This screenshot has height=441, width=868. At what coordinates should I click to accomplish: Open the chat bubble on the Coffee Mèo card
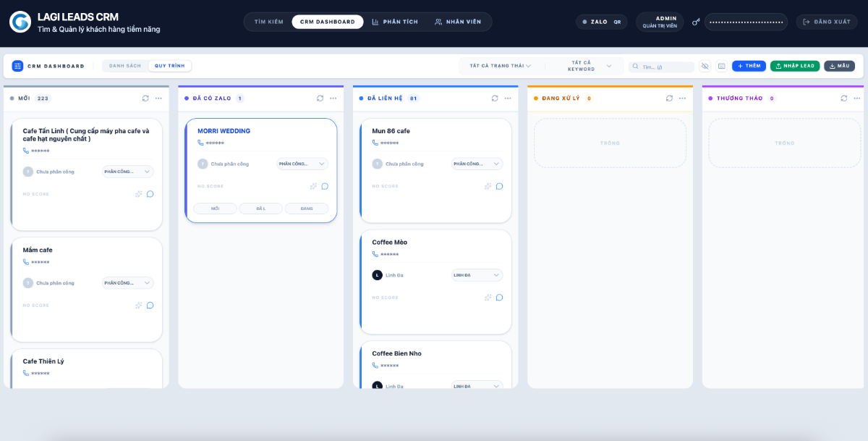click(x=499, y=298)
